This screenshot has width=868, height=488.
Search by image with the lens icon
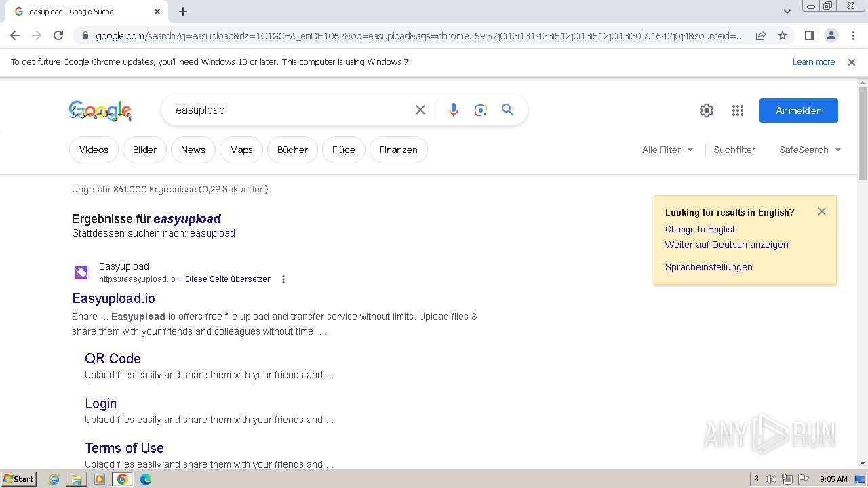[481, 110]
